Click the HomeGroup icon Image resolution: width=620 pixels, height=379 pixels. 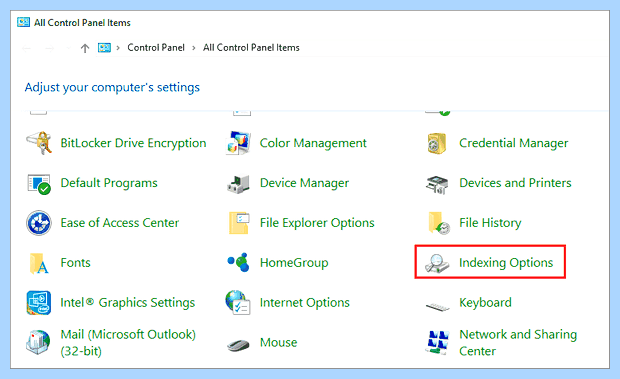(x=238, y=262)
